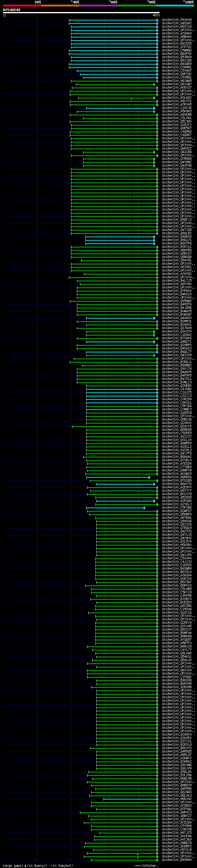197x868 pixels.
Task: Click hit UniRef100_Q54Y81
Action: pyautogui.click(x=177, y=260)
